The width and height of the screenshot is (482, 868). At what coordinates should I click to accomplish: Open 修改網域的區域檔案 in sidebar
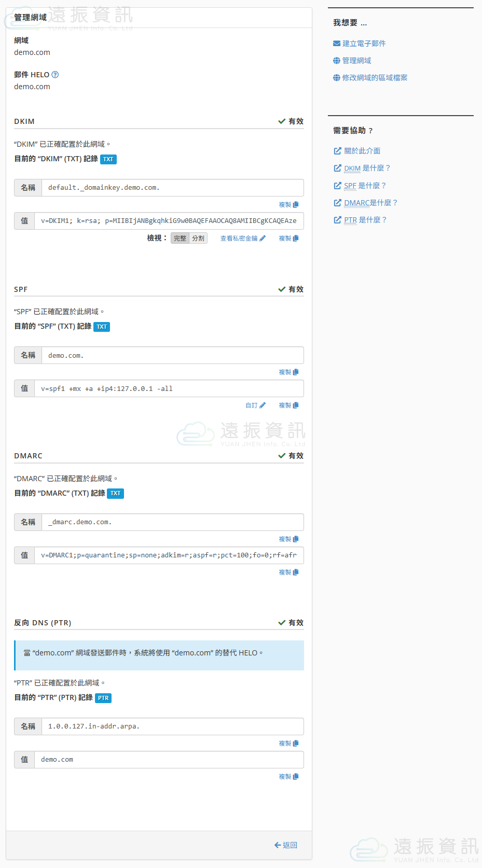[x=374, y=78]
